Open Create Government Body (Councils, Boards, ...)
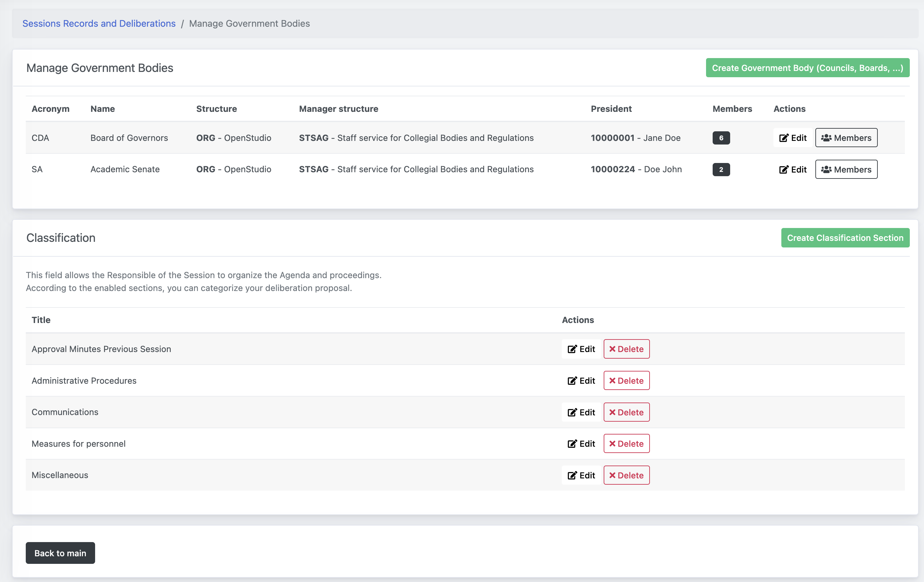924x582 pixels. click(808, 67)
